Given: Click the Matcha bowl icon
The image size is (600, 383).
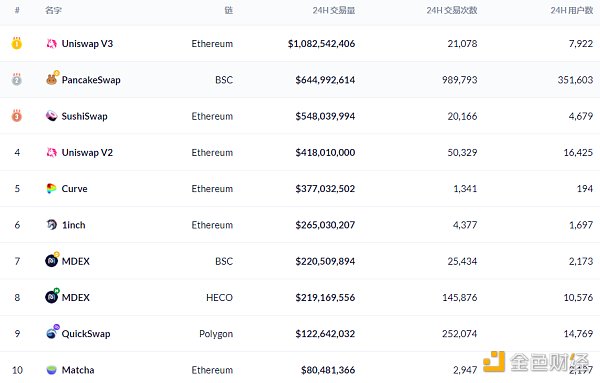Looking at the screenshot, I should (51, 370).
